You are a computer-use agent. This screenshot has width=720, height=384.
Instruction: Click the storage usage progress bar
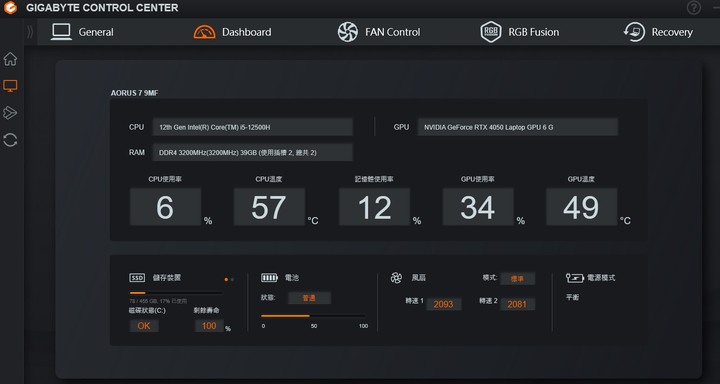pos(176,293)
